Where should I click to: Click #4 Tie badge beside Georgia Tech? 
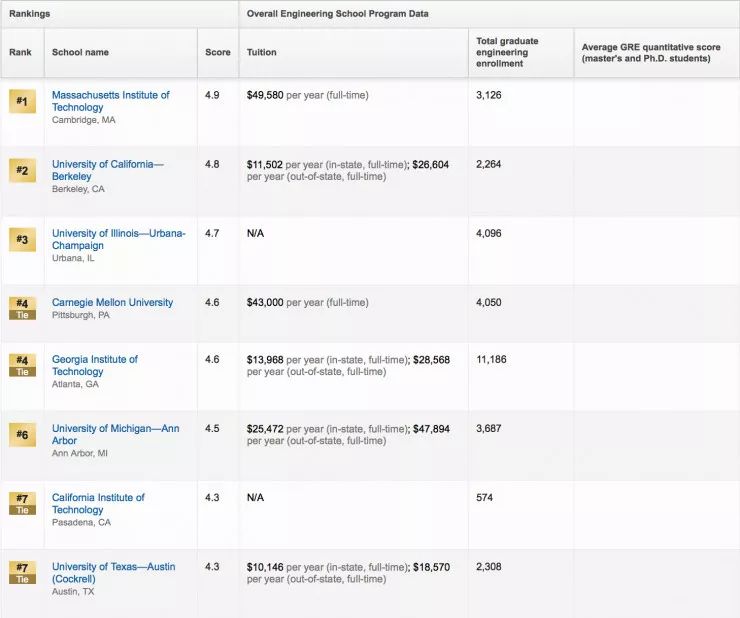pyautogui.click(x=22, y=364)
